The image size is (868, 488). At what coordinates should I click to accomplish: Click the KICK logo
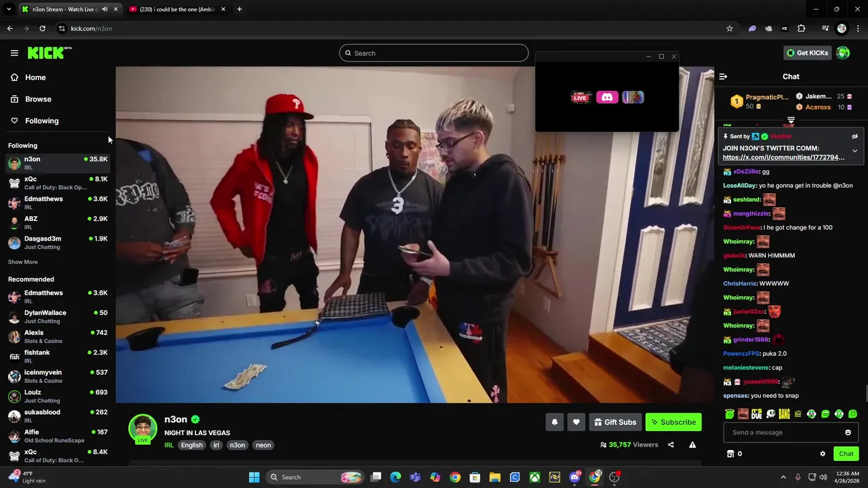pos(49,53)
